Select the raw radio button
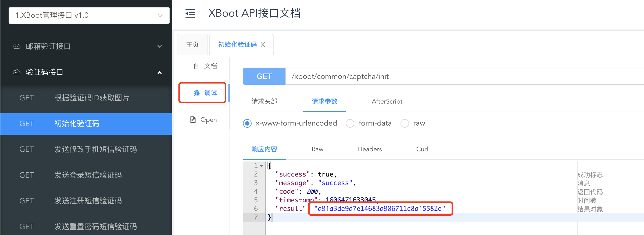644x235 pixels. click(x=405, y=123)
